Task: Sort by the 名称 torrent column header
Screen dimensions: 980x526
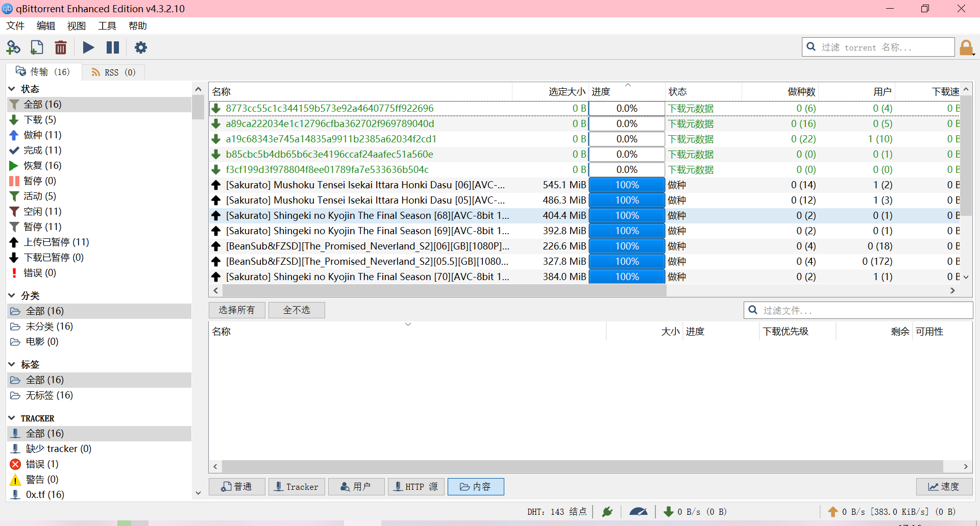Action: click(x=360, y=92)
